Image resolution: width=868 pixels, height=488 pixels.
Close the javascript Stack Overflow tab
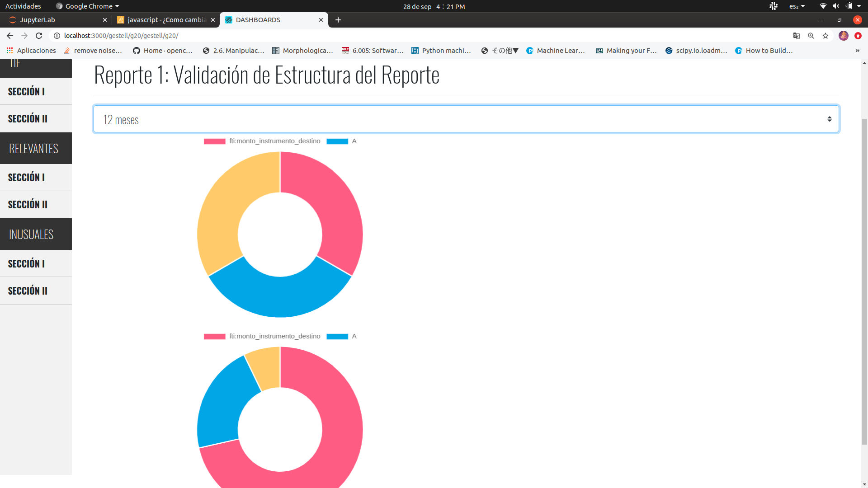pos(213,20)
